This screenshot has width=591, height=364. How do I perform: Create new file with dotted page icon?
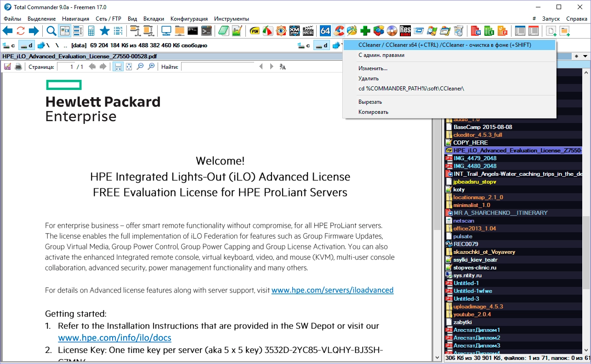pos(551,31)
